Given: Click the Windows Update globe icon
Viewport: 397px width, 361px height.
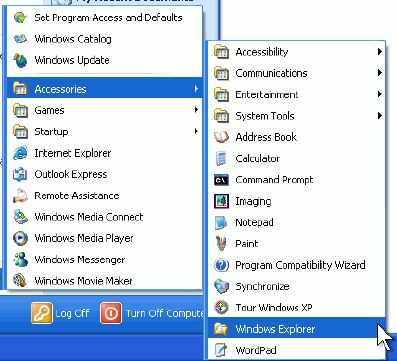Looking at the screenshot, I should coord(20,60).
